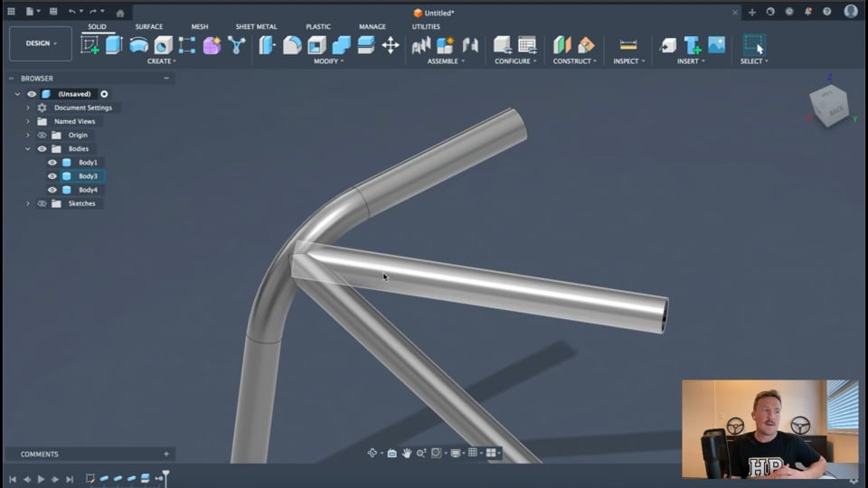Click the ViewCube to reorient view

(828, 107)
